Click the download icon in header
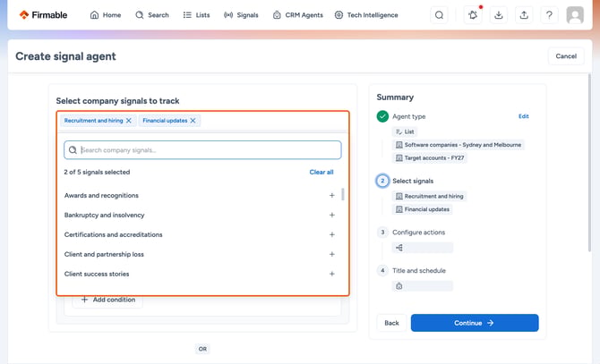The width and height of the screenshot is (600, 364). [498, 15]
